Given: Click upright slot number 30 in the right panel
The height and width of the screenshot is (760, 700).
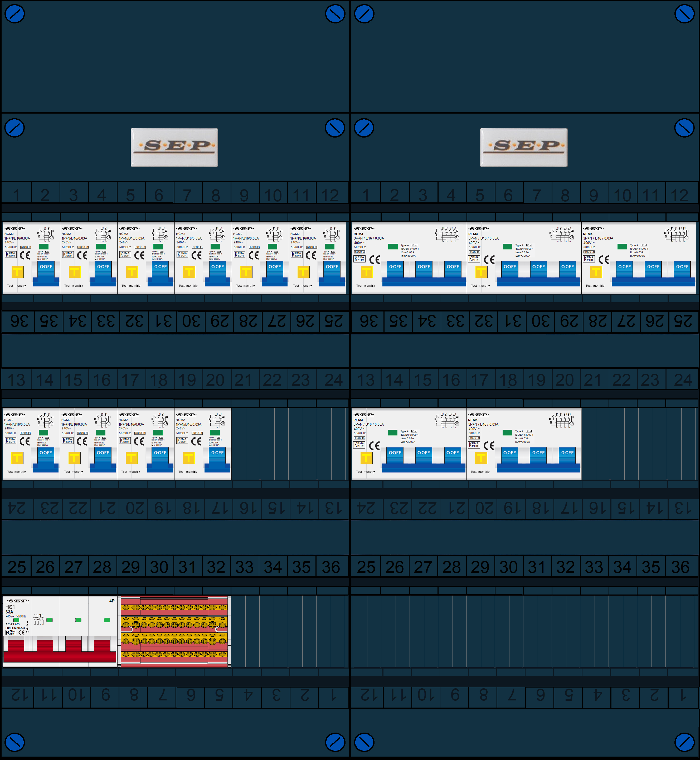Looking at the screenshot, I should [x=508, y=567].
